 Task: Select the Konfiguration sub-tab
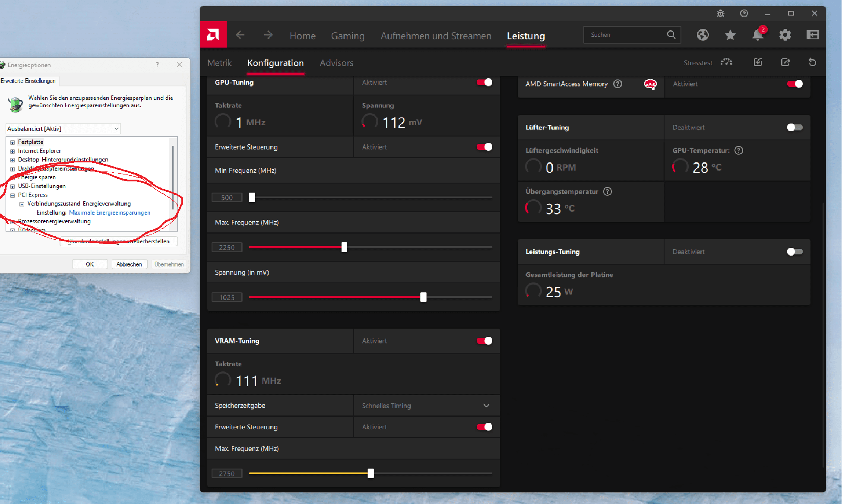click(275, 63)
